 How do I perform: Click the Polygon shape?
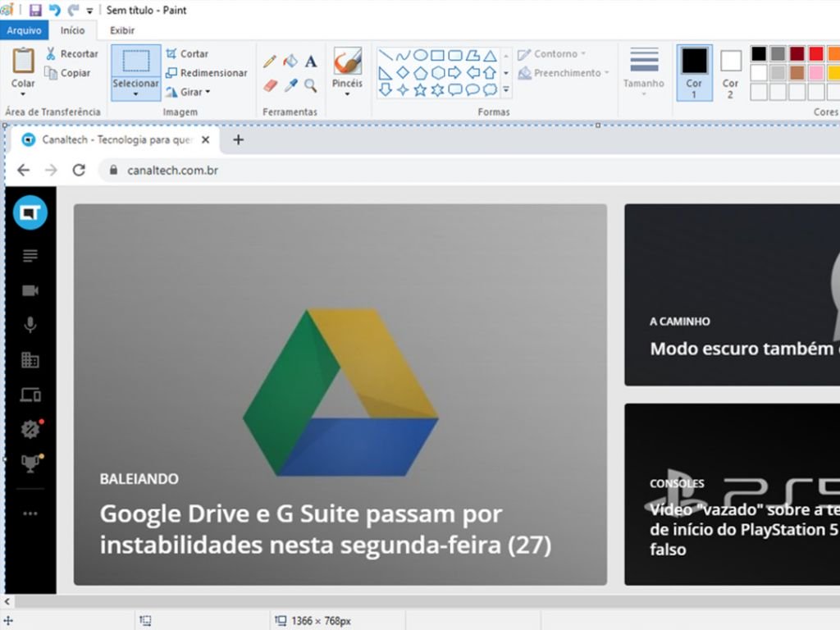coord(472,55)
